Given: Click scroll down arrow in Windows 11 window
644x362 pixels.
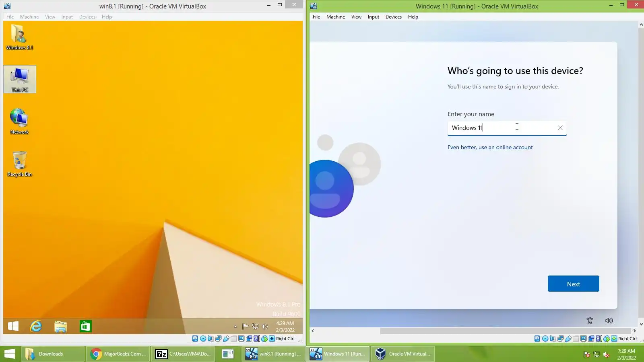Looking at the screenshot, I should click(x=641, y=324).
